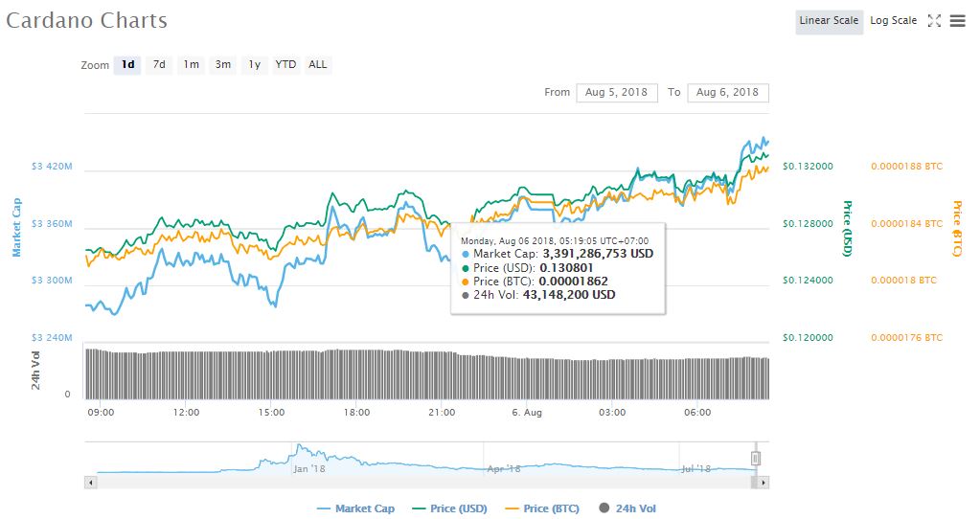Viewport: 980px width, 519px height.
Task: Toggle Price (USD) series in legend
Action: click(x=448, y=508)
